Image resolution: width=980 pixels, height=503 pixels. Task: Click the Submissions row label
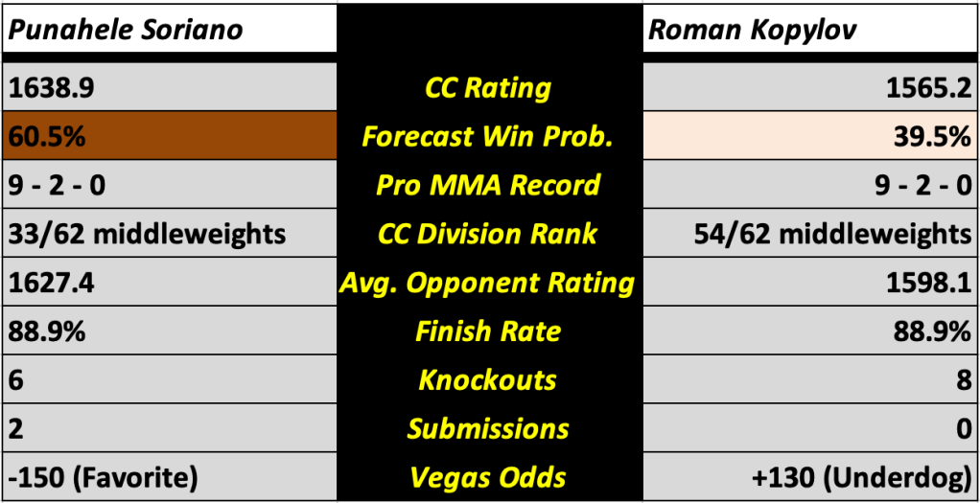click(x=488, y=428)
